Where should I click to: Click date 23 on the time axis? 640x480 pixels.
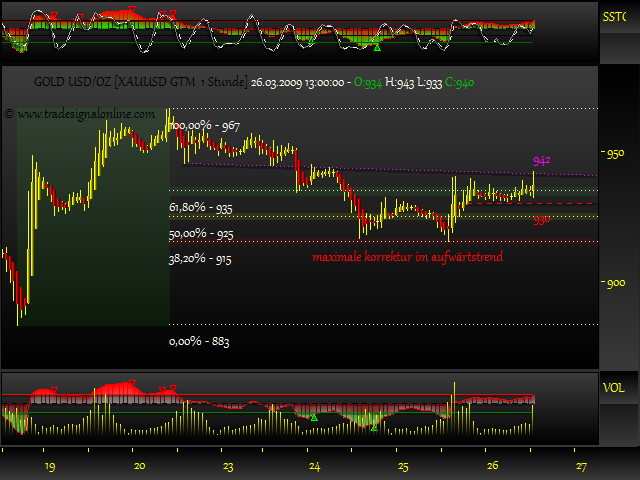pos(228,466)
